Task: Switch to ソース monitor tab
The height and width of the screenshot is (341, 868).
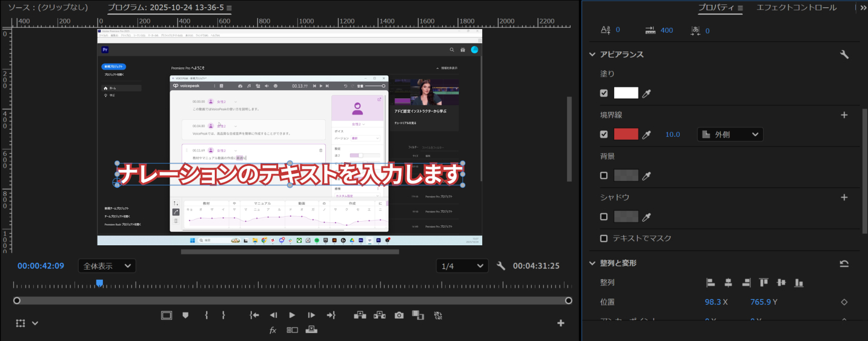Action: pyautogui.click(x=47, y=8)
